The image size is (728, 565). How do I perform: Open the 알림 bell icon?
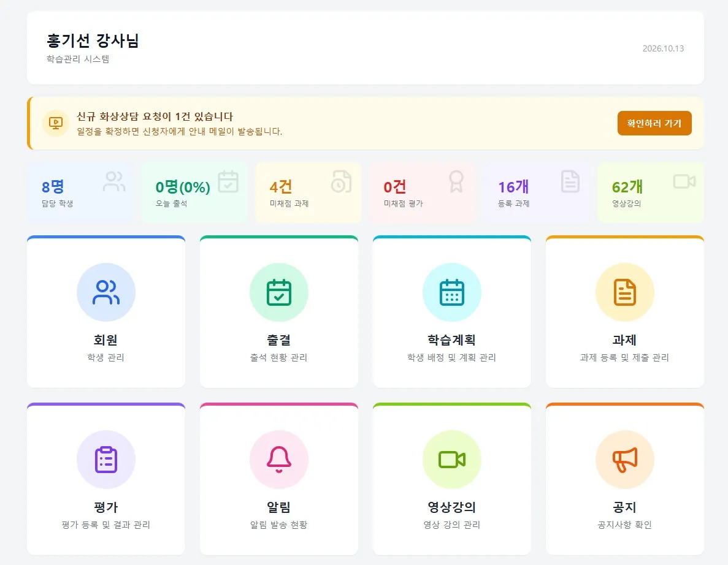[279, 460]
